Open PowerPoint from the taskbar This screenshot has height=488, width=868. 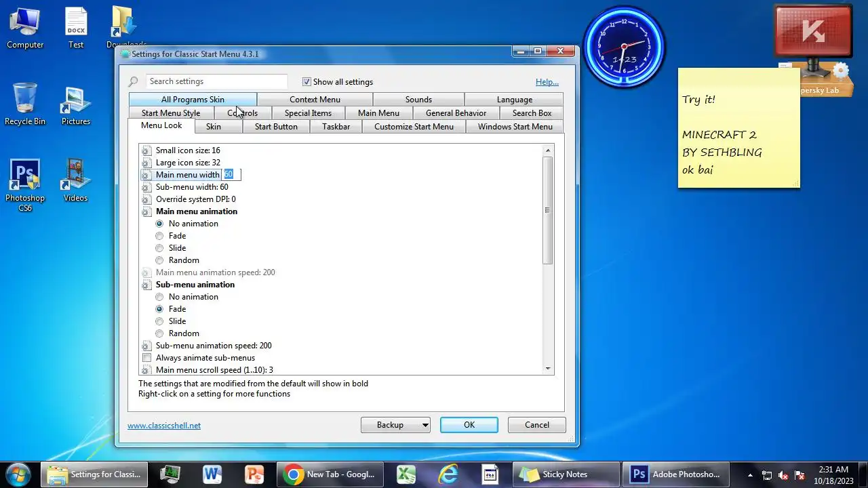pyautogui.click(x=254, y=474)
